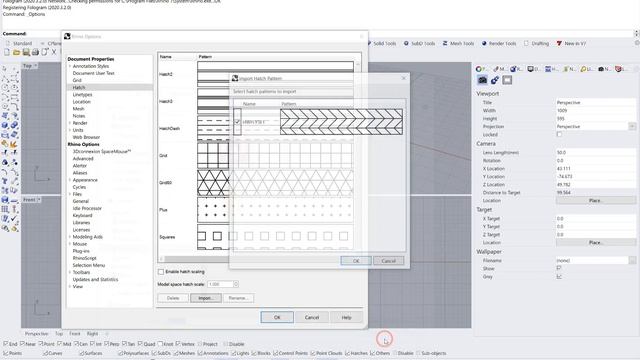Expand the View tree item
This screenshot has height=360, width=640.
click(70, 287)
